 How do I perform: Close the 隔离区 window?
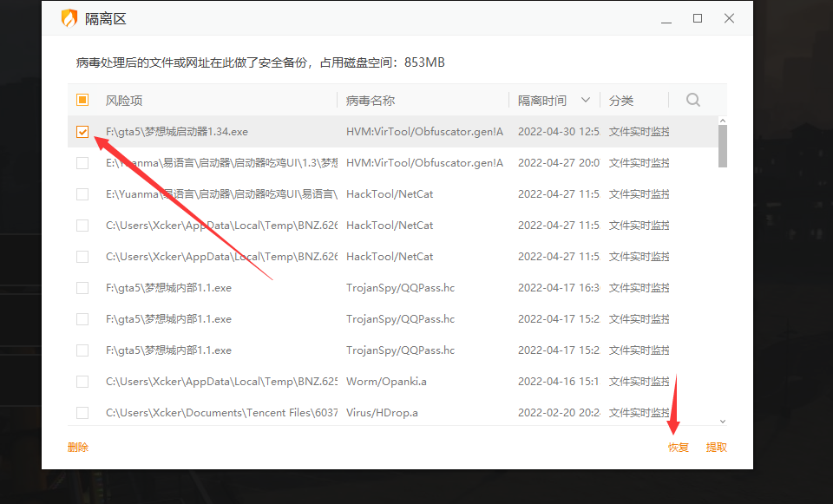tap(729, 18)
